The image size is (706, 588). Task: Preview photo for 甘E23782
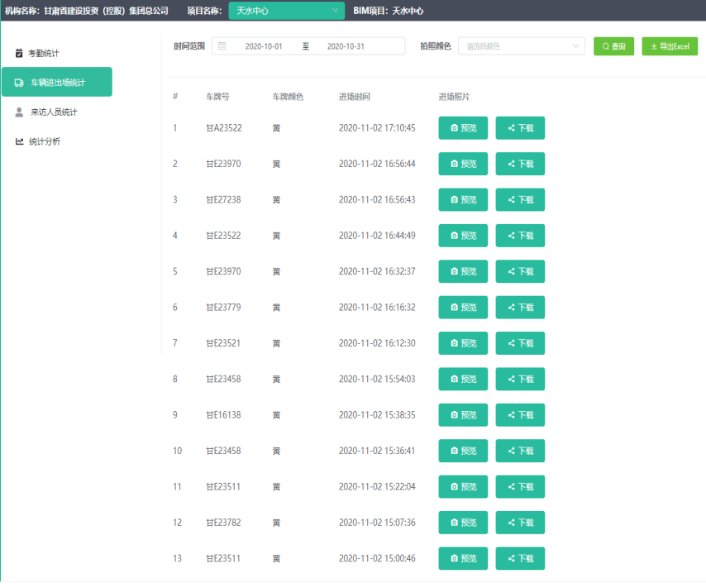[x=463, y=523]
